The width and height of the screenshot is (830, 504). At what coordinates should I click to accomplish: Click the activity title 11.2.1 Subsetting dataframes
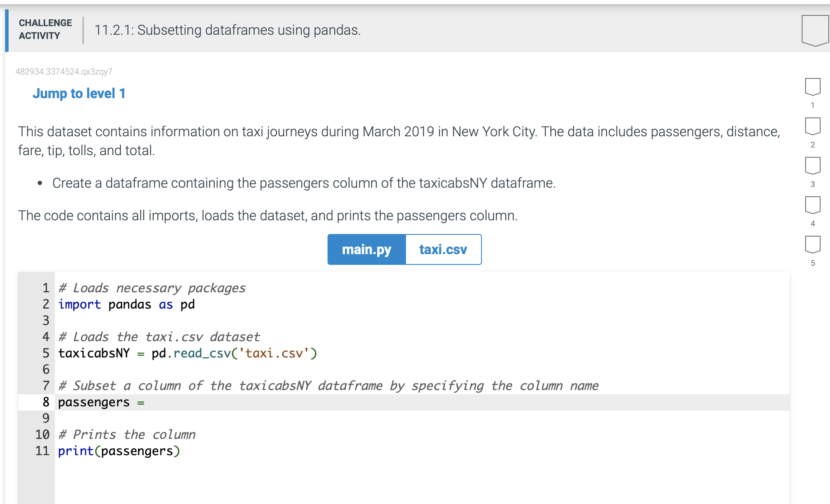[x=228, y=30]
